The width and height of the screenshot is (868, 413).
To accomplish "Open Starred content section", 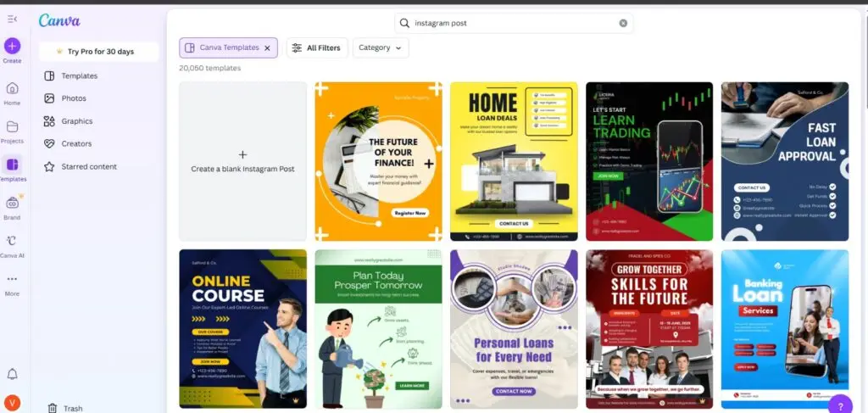I will [x=89, y=167].
